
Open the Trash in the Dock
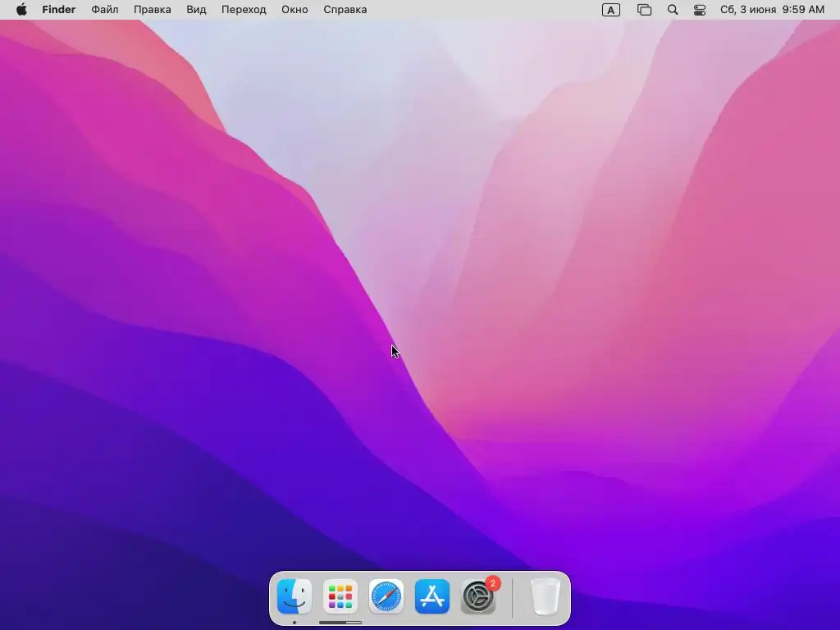545,596
